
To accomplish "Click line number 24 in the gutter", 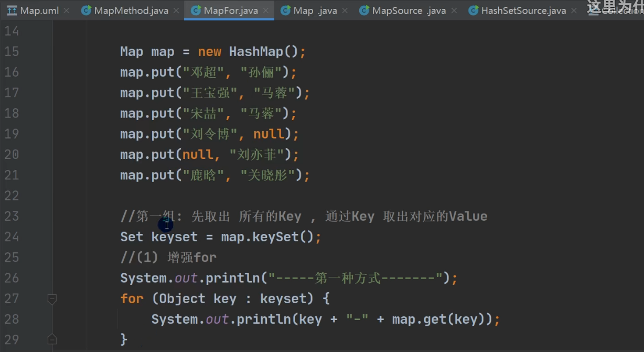I will coord(12,237).
